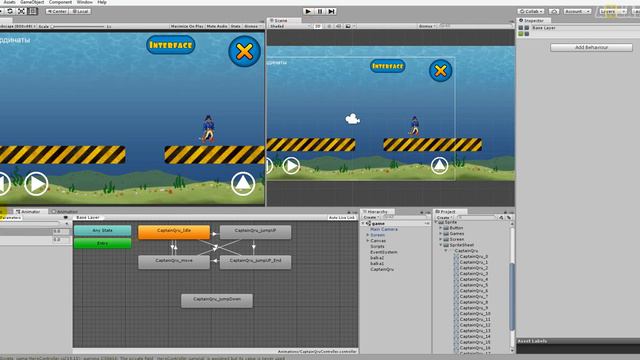Collapse the SpriteSheet folder in Project

click(441, 245)
